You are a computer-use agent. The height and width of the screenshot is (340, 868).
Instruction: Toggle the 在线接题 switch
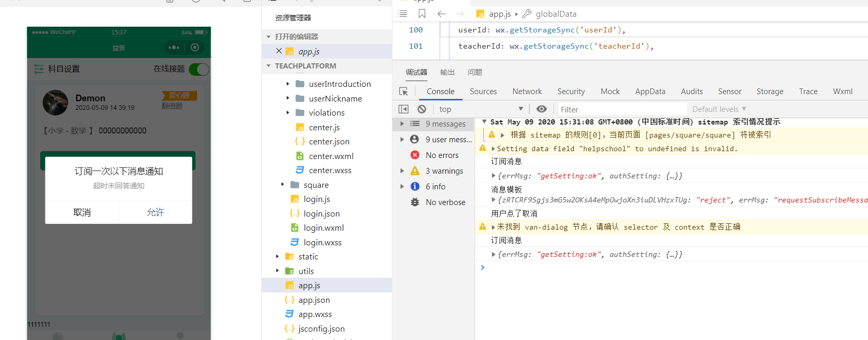199,69
